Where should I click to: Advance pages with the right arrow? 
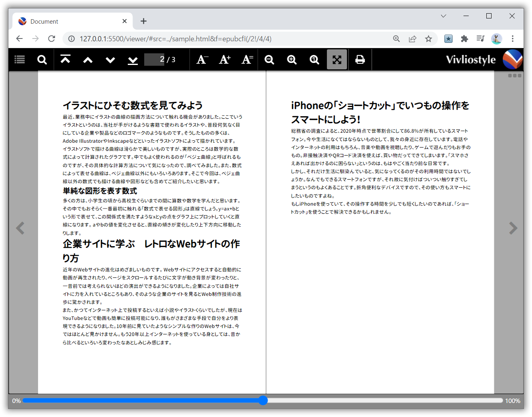tap(513, 228)
